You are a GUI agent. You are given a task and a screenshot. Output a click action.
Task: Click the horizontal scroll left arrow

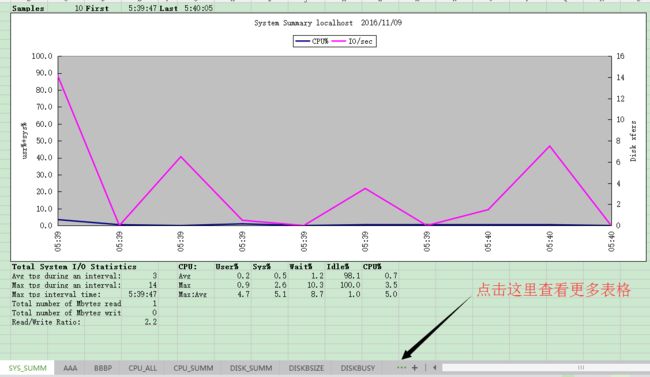pos(434,367)
